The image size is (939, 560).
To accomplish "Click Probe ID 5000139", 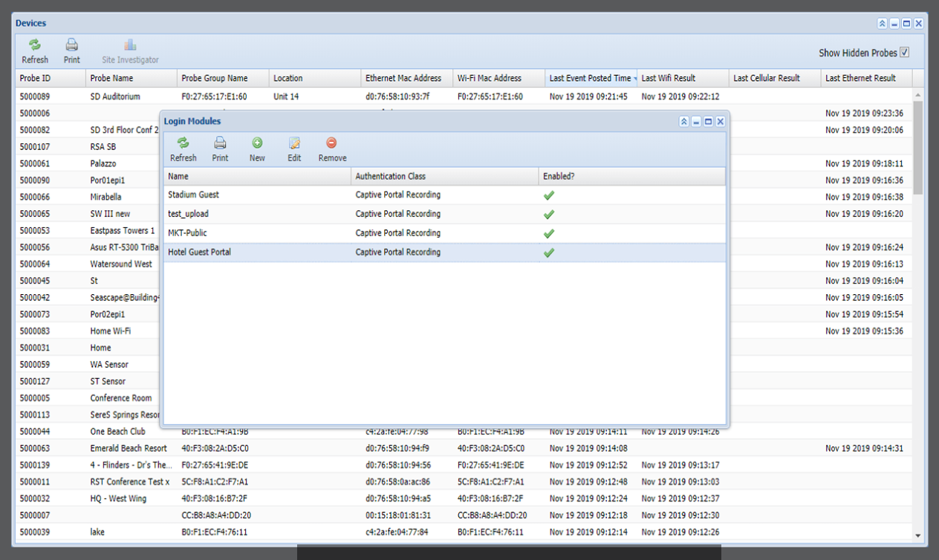I will (35, 465).
